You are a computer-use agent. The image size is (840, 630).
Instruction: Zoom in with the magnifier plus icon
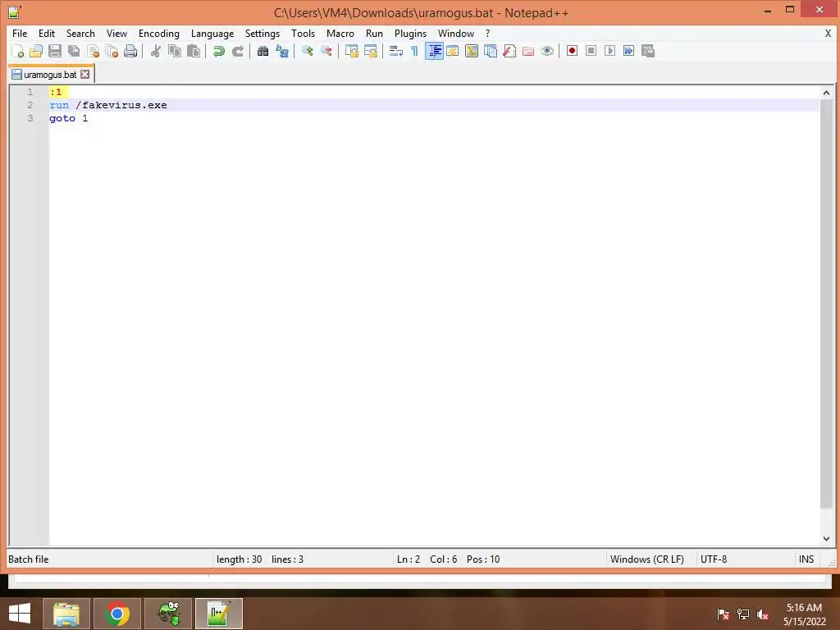307,51
